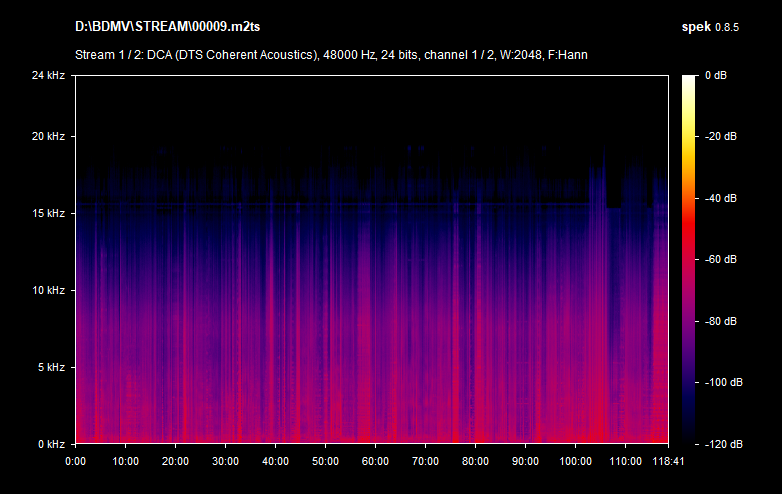
Task: Click the 60:00 time axis marker
Action: click(375, 462)
